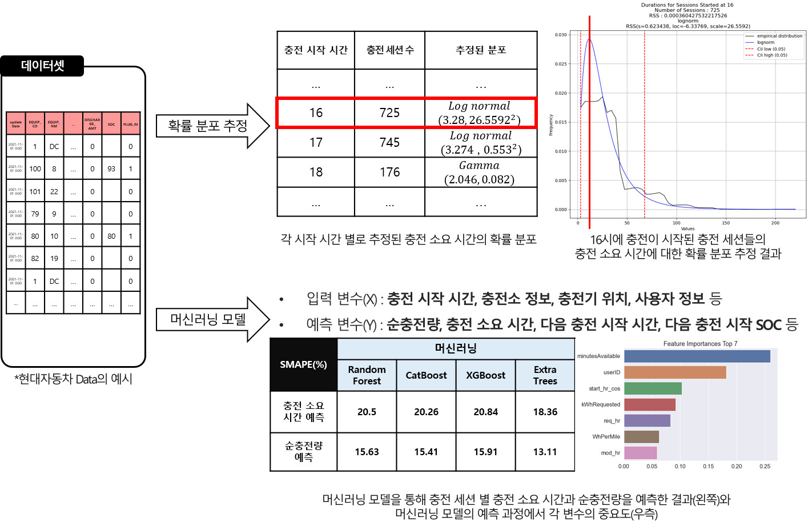
Task: Click the lognorm legend entry
Action: (765, 42)
